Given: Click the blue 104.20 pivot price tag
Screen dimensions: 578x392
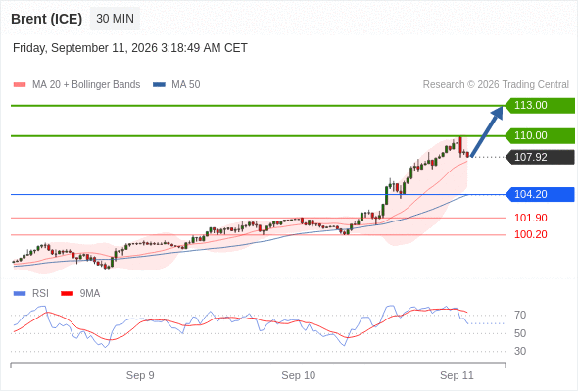Looking at the screenshot, I should point(541,194).
